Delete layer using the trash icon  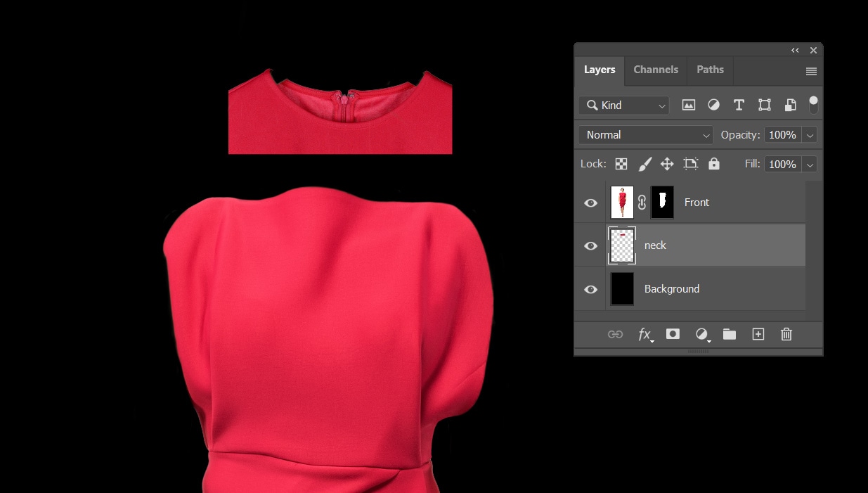(786, 334)
